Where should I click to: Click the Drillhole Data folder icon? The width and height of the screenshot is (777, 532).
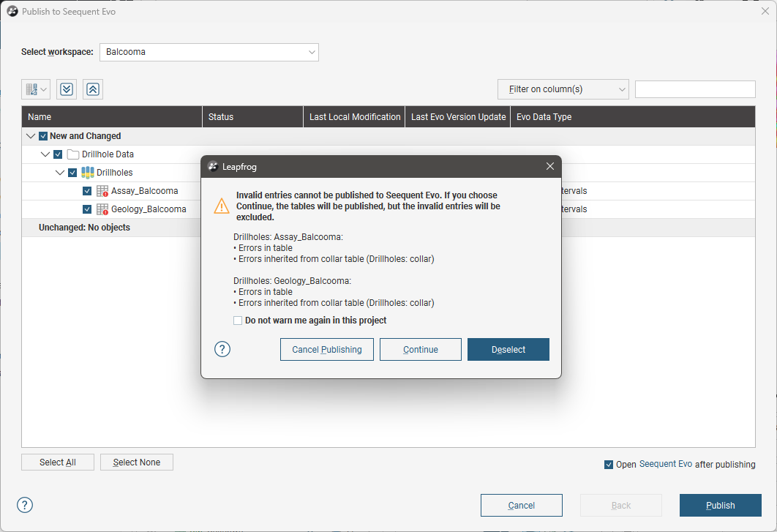[73, 154]
